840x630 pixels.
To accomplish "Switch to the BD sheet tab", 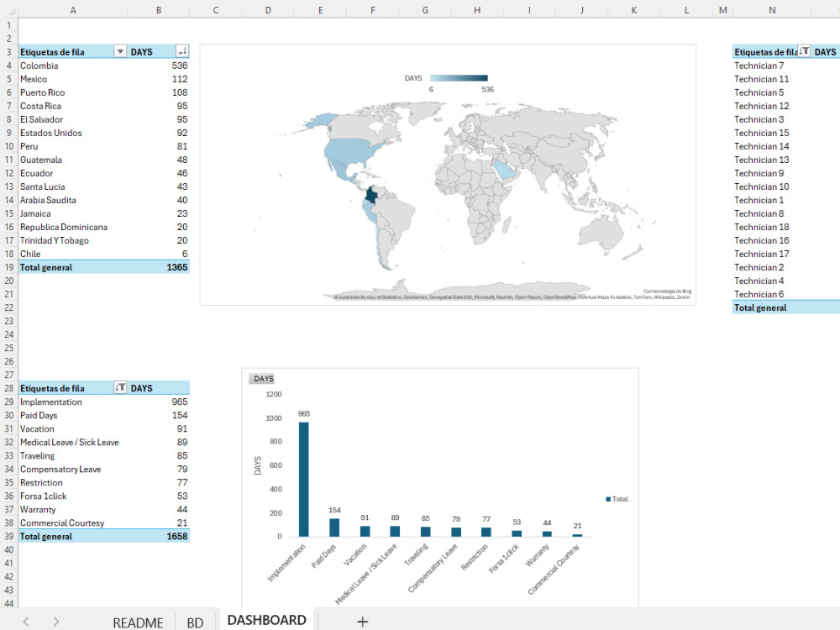I will pyautogui.click(x=195, y=622).
